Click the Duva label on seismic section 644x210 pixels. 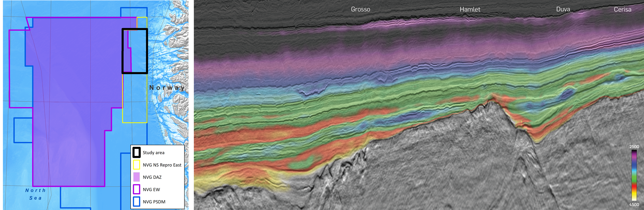(x=563, y=9)
